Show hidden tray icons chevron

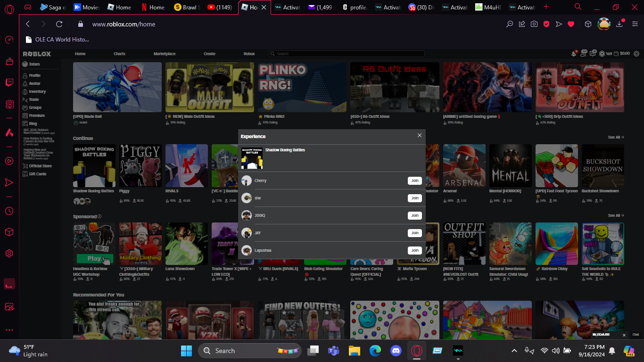coord(514,351)
